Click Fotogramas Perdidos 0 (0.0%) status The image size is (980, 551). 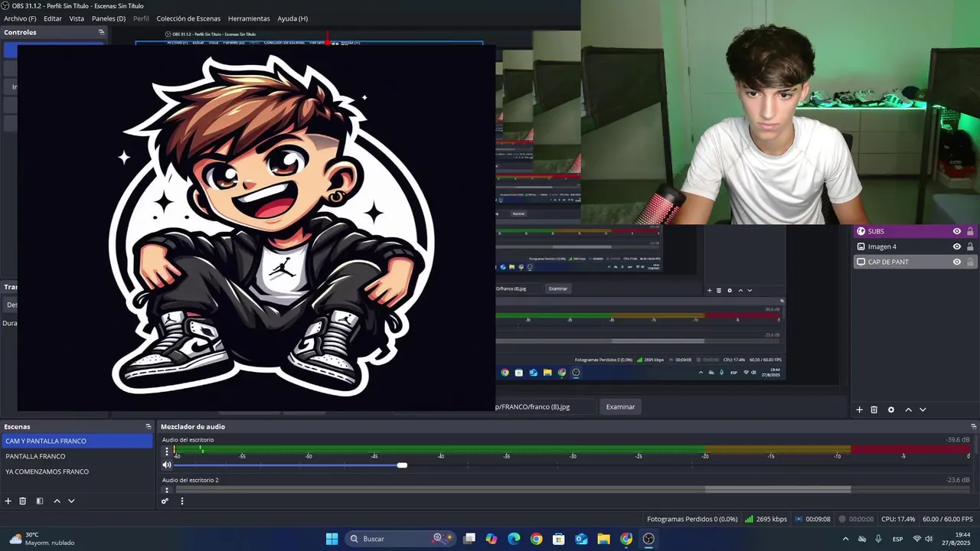692,519
